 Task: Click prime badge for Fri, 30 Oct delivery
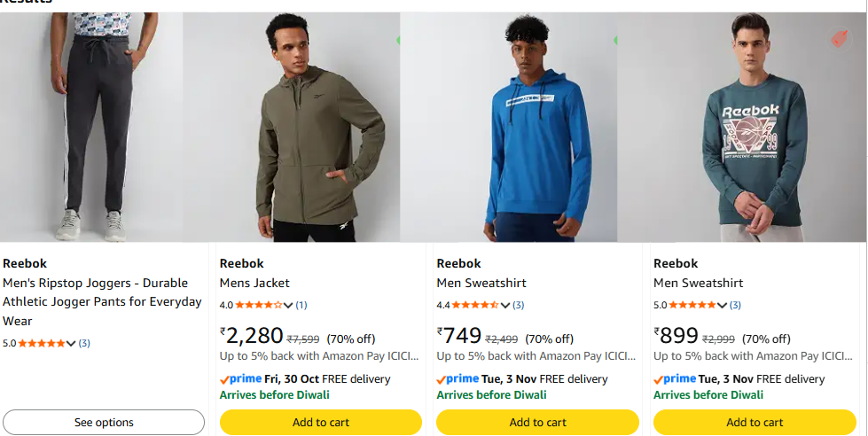pos(241,379)
